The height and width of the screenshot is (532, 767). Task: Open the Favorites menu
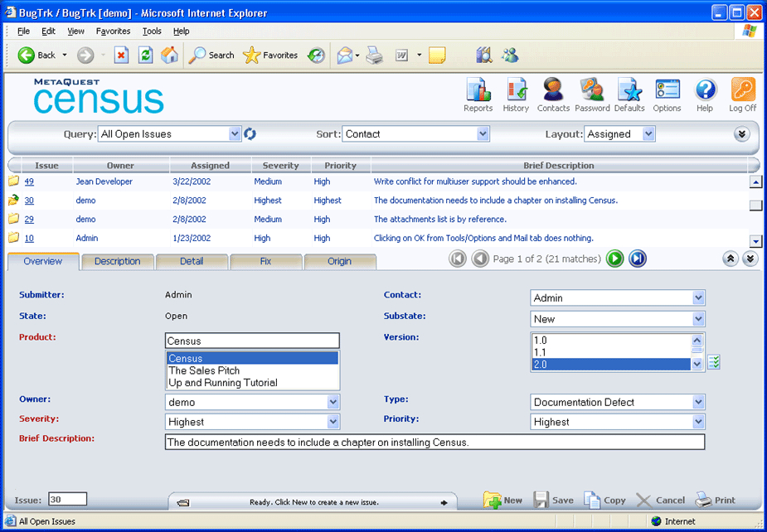(x=113, y=31)
